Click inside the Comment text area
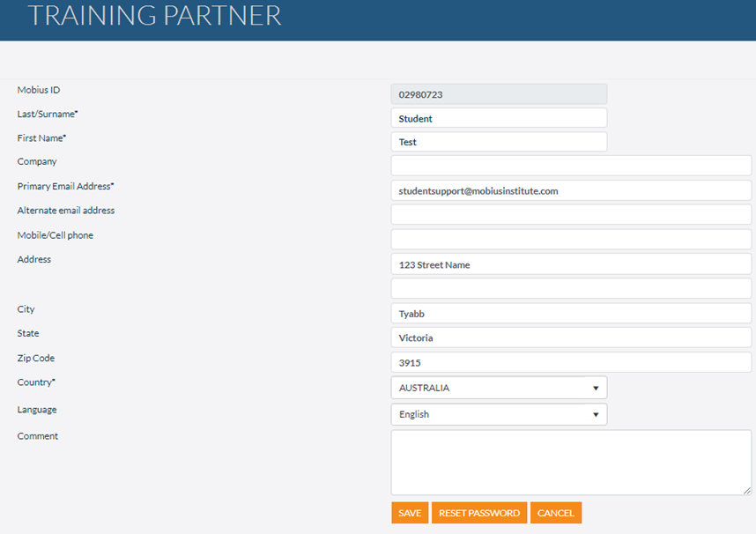 coord(571,463)
